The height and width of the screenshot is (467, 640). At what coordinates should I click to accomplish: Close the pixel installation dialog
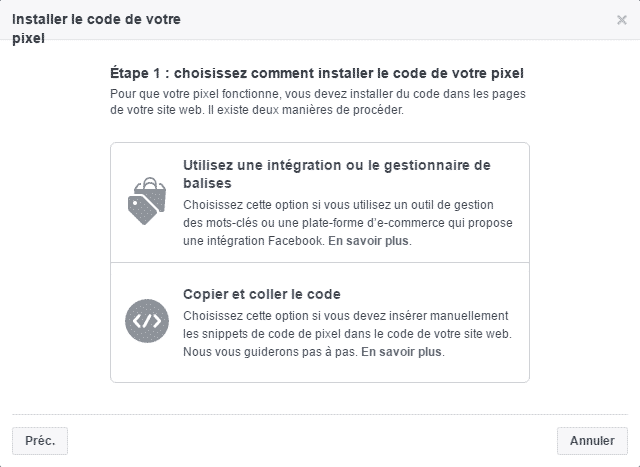coord(621,20)
